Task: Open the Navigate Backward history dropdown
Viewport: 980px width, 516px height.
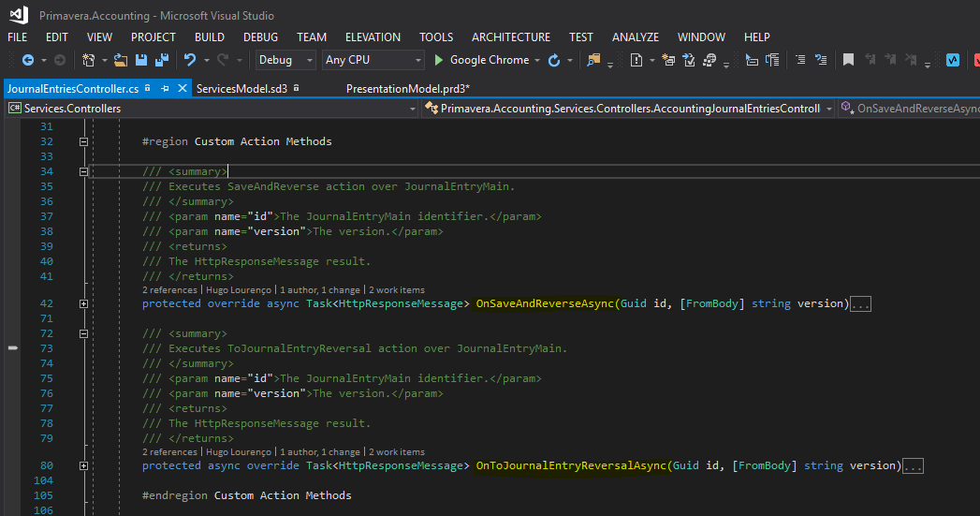Action: pyautogui.click(x=44, y=61)
